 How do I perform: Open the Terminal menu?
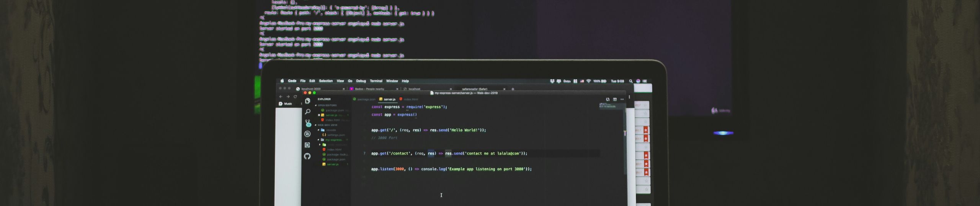pyautogui.click(x=376, y=81)
